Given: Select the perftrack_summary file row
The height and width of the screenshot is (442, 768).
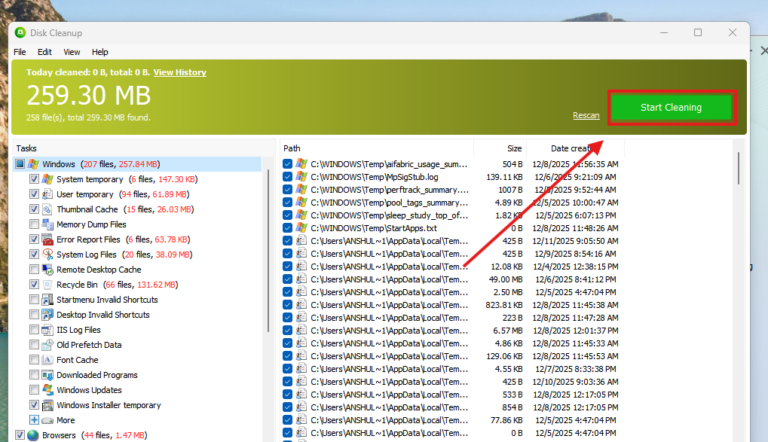Looking at the screenshot, I should (x=389, y=190).
